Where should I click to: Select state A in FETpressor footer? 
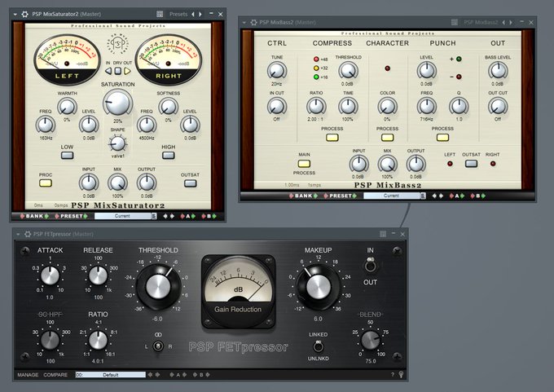(x=178, y=375)
